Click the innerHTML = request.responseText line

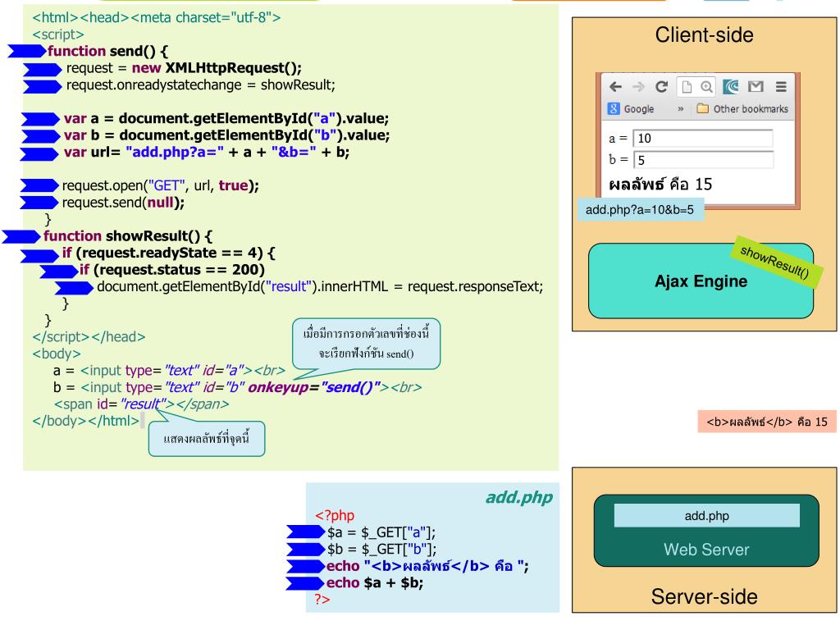pyautogui.click(x=320, y=286)
